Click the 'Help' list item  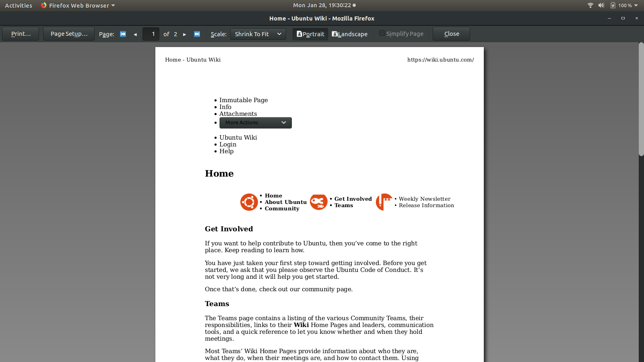click(x=226, y=151)
